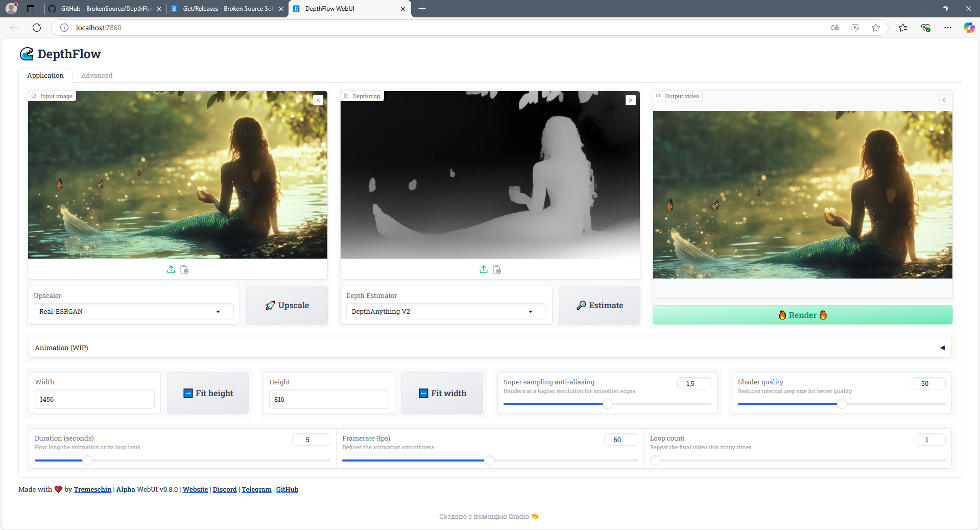
Task: Reload the localhost page
Action: click(x=37, y=28)
